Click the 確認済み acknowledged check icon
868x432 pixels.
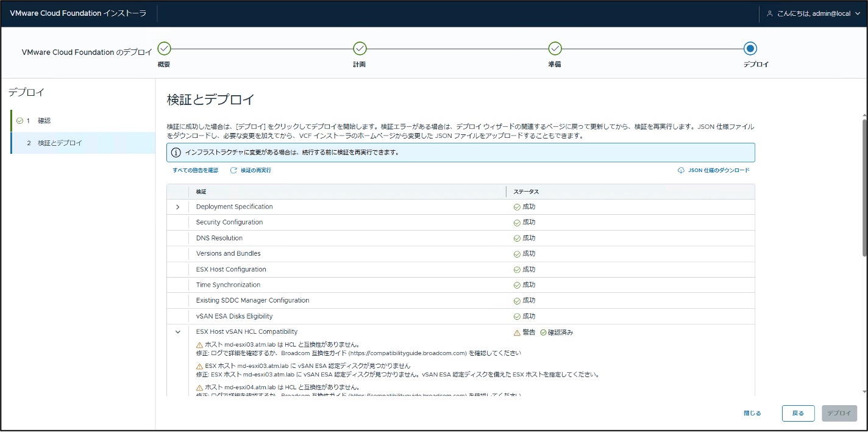(x=543, y=333)
